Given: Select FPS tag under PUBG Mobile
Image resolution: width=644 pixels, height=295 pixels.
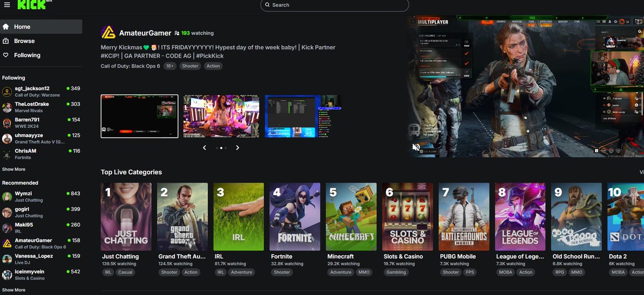Looking at the screenshot, I should 470,272.
